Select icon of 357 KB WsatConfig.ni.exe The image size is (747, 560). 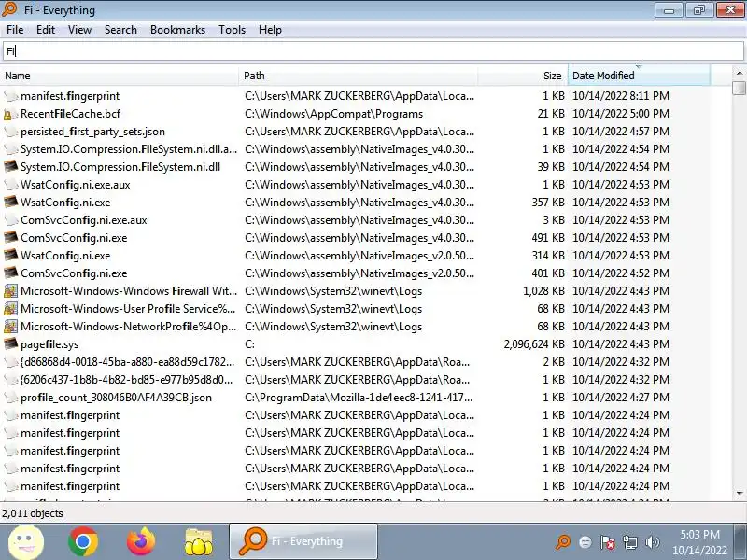10,202
